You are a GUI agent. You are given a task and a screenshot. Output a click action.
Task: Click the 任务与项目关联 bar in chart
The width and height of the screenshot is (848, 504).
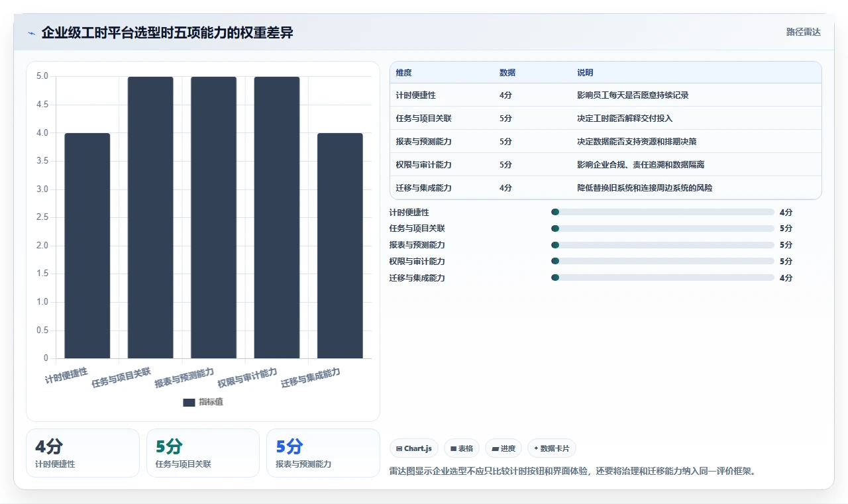pyautogui.click(x=150, y=217)
